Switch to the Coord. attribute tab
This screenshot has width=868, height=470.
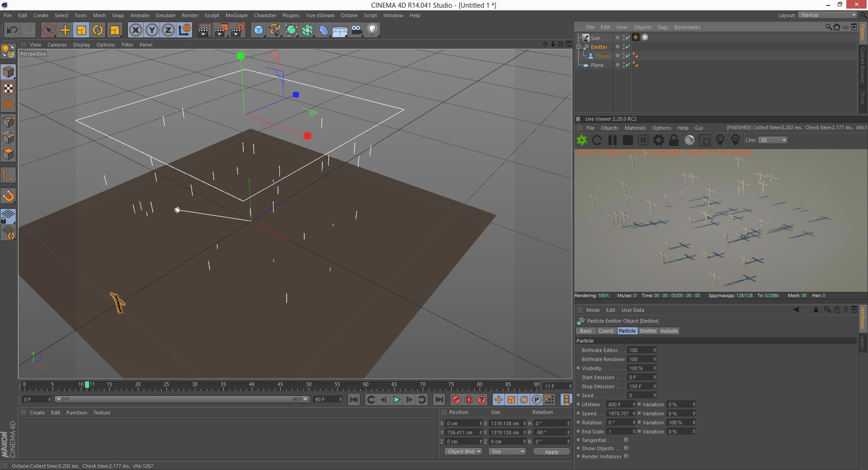pyautogui.click(x=606, y=331)
